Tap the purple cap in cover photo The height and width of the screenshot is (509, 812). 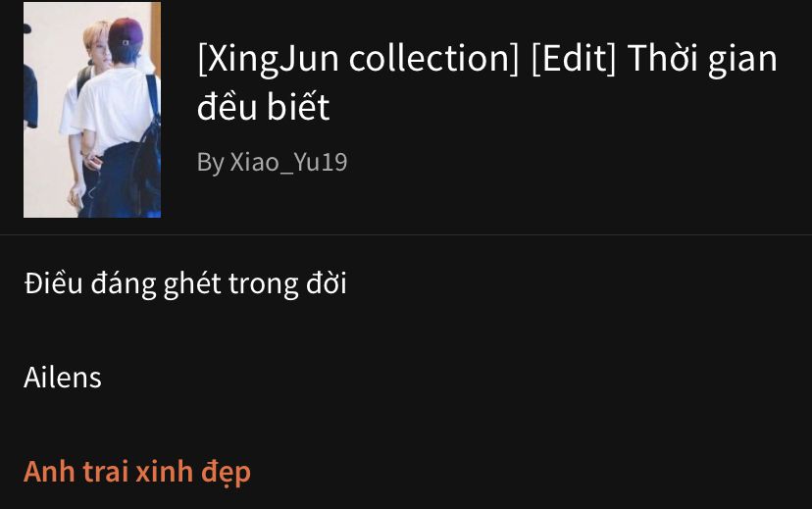126,32
